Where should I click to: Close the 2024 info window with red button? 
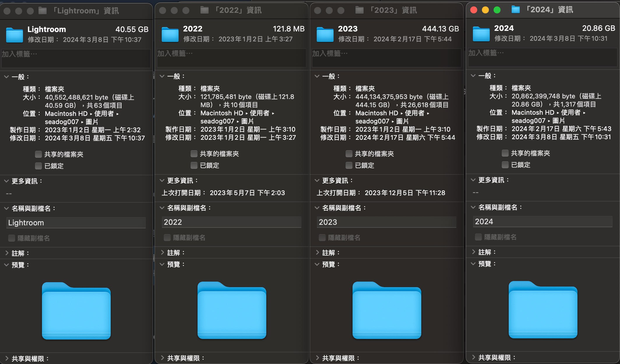pos(474,10)
